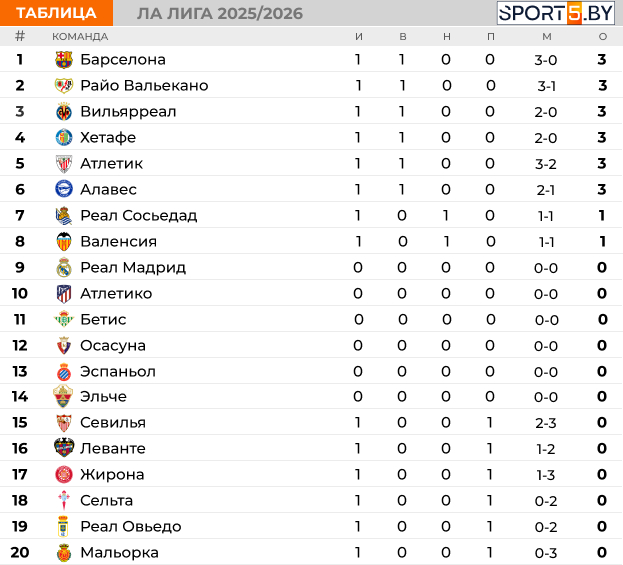Click the ЛА ЛИГА 2025/2026 heading
This screenshot has height=565, width=623.
(220, 14)
